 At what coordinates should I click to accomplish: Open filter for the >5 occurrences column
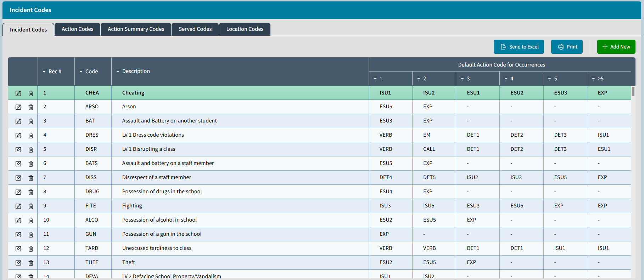593,79
